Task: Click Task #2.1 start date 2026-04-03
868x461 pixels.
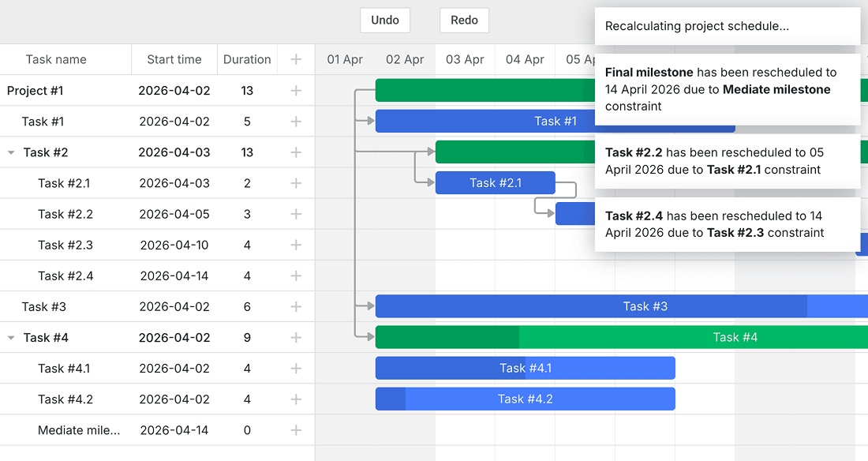Action: click(174, 183)
